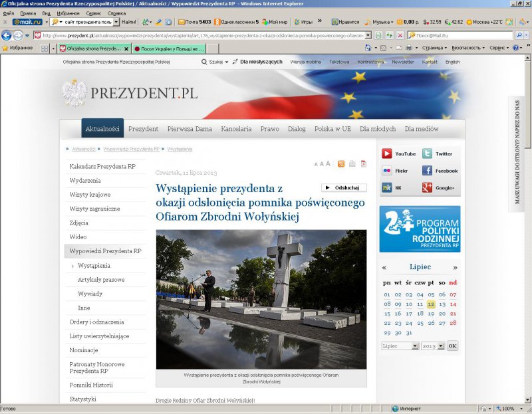Open Игры in the toolbar

pos(303,22)
